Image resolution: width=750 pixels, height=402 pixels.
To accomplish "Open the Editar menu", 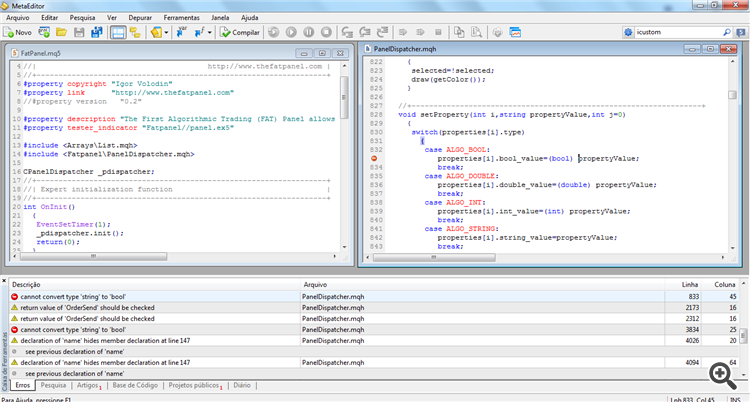I will coord(50,18).
